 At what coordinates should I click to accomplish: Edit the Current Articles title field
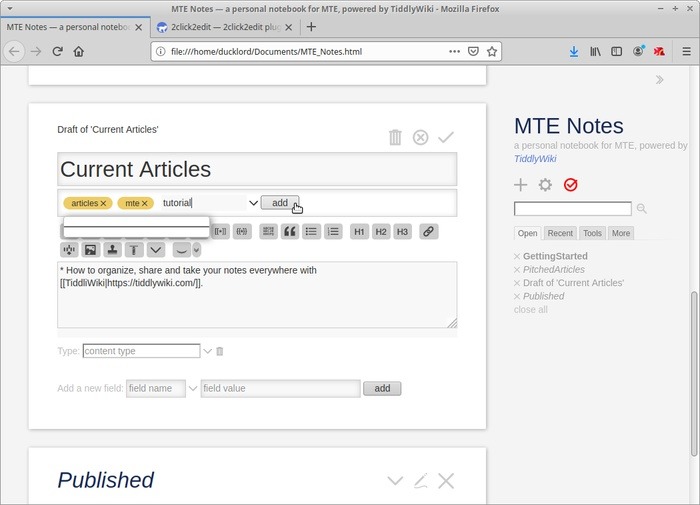(x=257, y=169)
